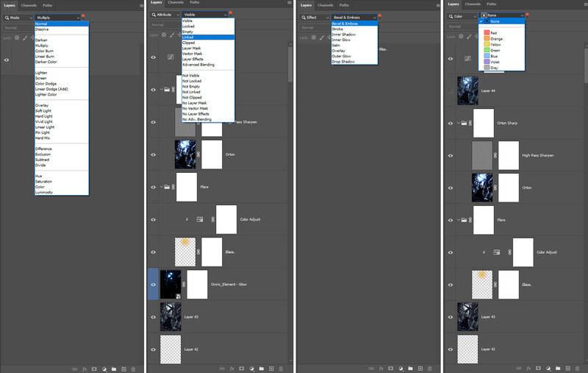The image size is (588, 373).
Task: Open the Color filter type dropdown
Action: pyautogui.click(x=462, y=16)
